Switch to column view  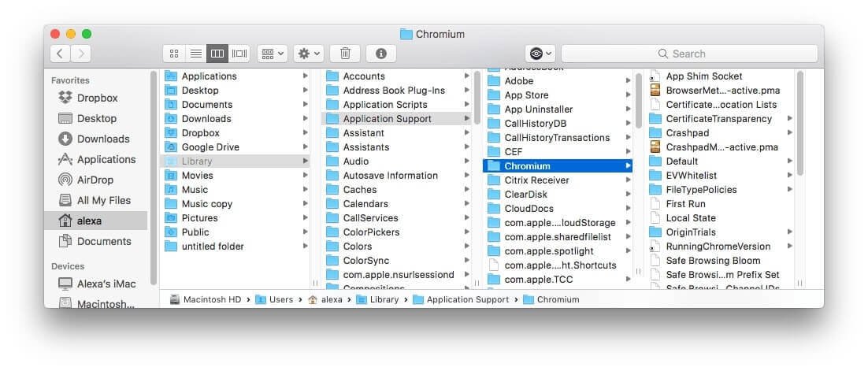(217, 54)
